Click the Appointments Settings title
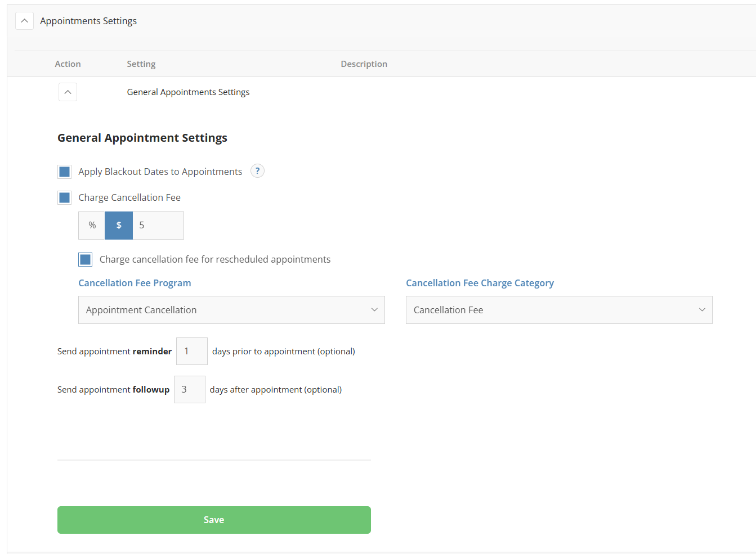Image resolution: width=756 pixels, height=554 pixels. click(88, 20)
